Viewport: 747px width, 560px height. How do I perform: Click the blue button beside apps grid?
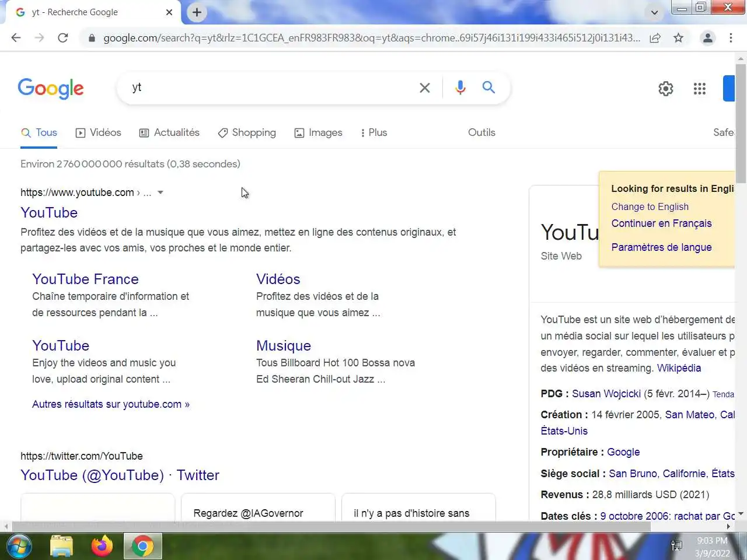729,89
